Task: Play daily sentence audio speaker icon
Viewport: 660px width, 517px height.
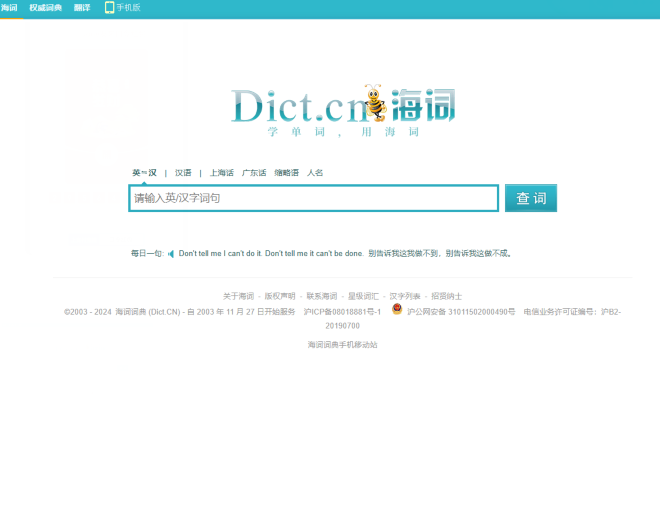Action: pyautogui.click(x=170, y=254)
